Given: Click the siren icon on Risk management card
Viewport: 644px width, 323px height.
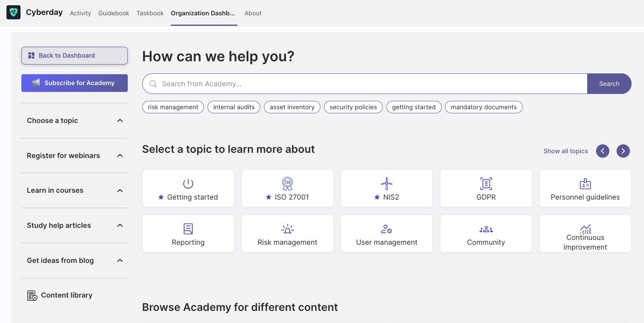Looking at the screenshot, I should (287, 229).
